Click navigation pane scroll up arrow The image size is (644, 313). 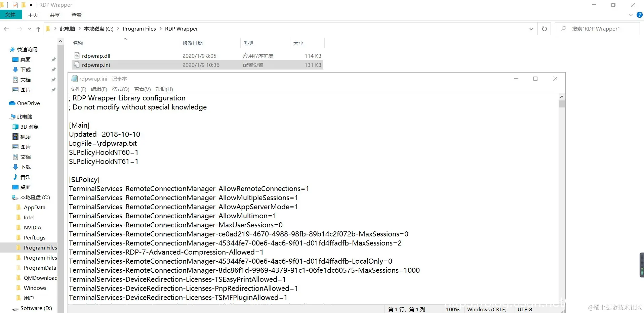pos(61,41)
